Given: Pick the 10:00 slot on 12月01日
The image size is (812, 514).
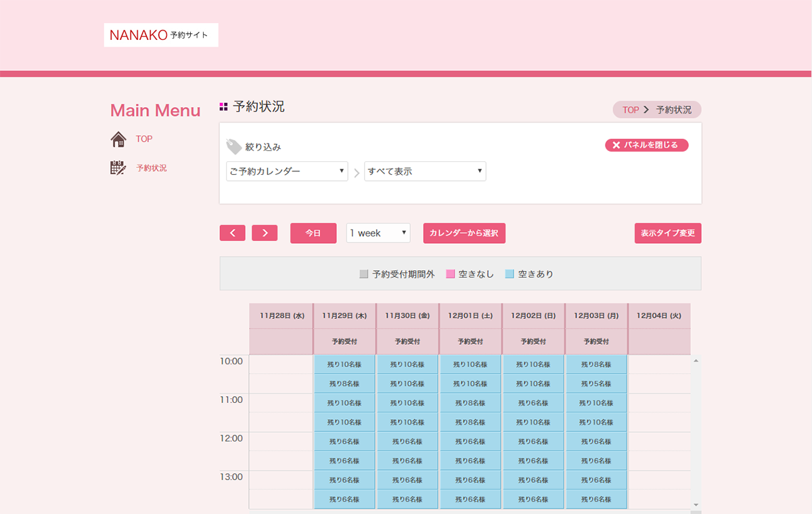Looking at the screenshot, I should (x=470, y=364).
